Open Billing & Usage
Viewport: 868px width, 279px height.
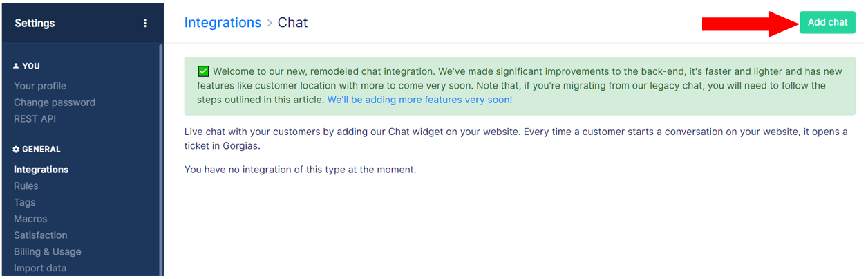coord(48,252)
